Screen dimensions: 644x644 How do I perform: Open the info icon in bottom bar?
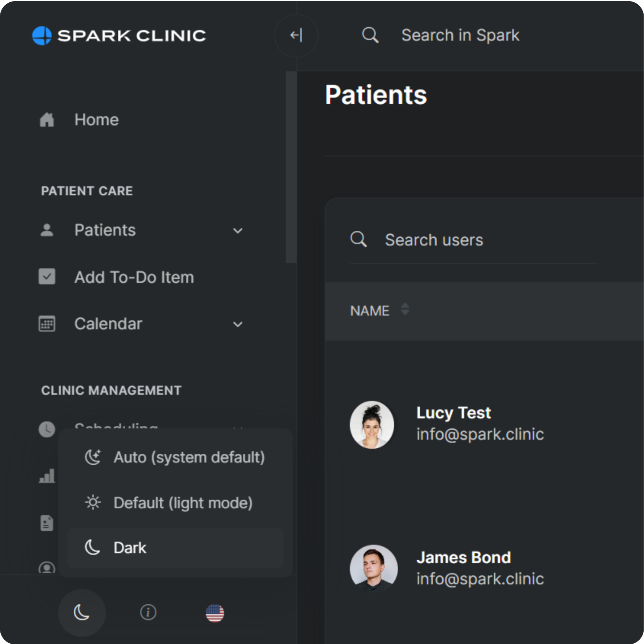click(148, 612)
